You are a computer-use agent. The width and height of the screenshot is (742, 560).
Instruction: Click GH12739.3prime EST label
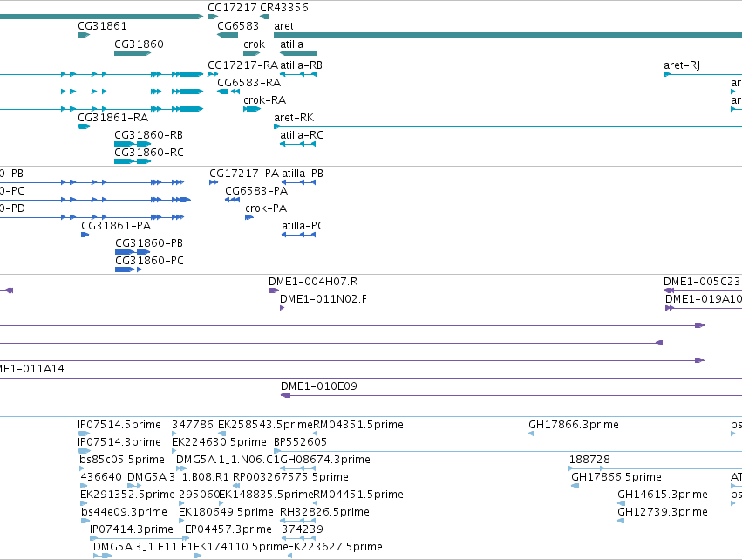point(663,512)
